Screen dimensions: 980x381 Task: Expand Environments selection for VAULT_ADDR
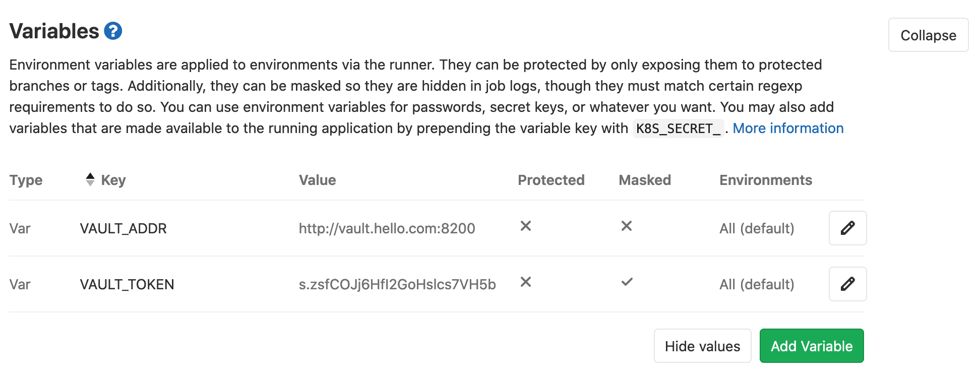[756, 228]
